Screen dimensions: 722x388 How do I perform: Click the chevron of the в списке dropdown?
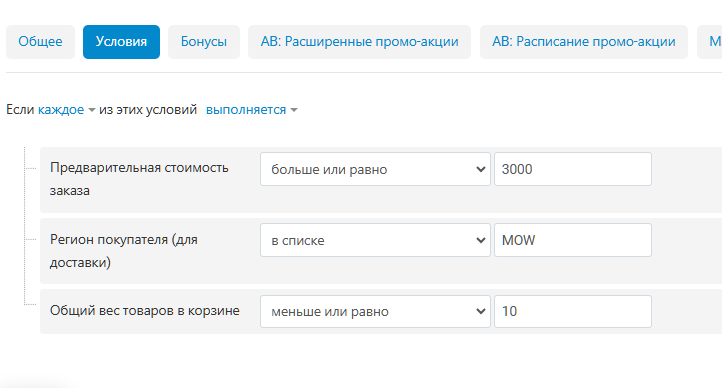pos(481,240)
